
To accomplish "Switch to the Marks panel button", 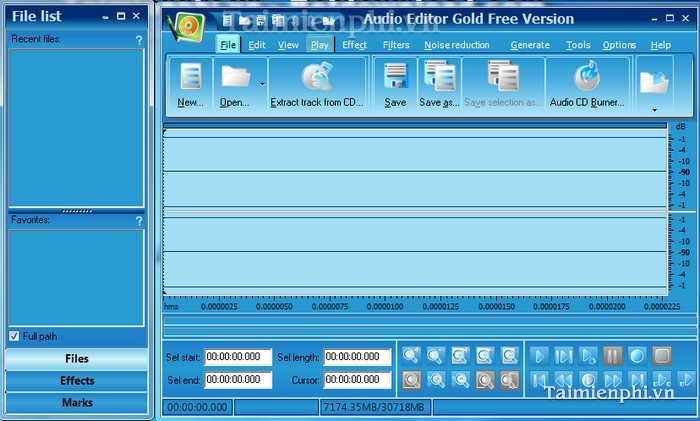I will click(76, 403).
